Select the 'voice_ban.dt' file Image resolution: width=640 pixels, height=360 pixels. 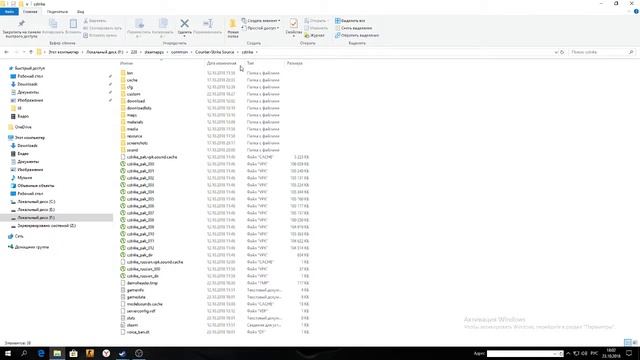pos(138,332)
